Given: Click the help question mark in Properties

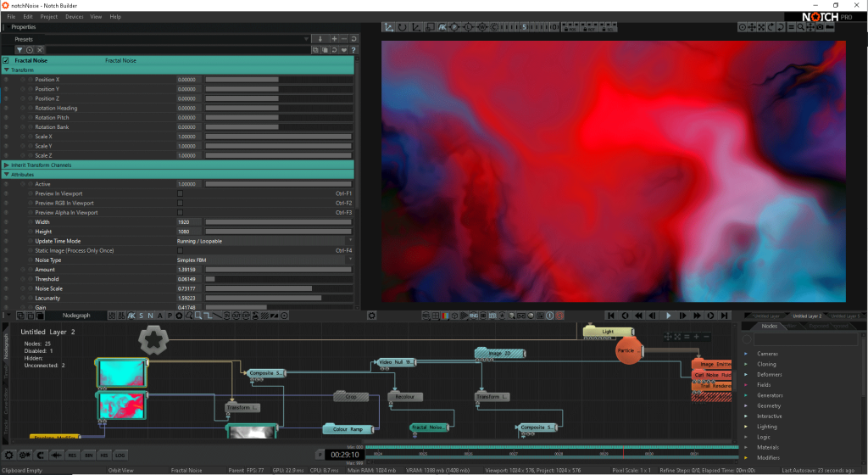Looking at the screenshot, I should [353, 50].
